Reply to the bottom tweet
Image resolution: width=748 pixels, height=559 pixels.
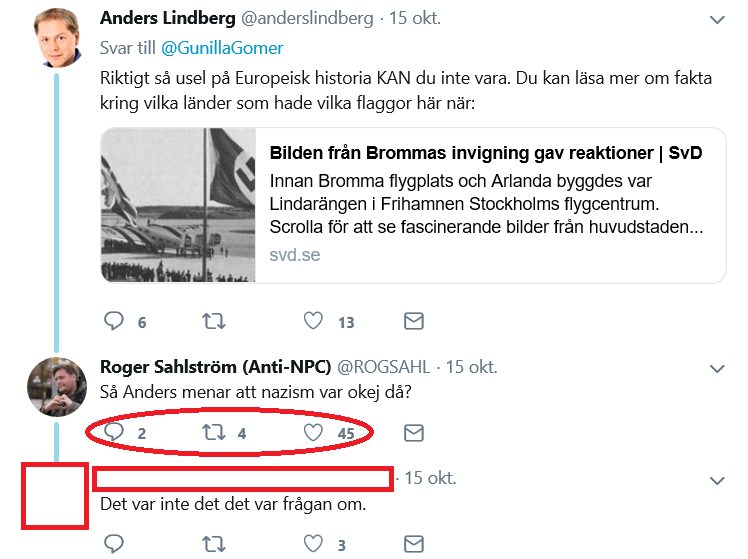point(115,544)
